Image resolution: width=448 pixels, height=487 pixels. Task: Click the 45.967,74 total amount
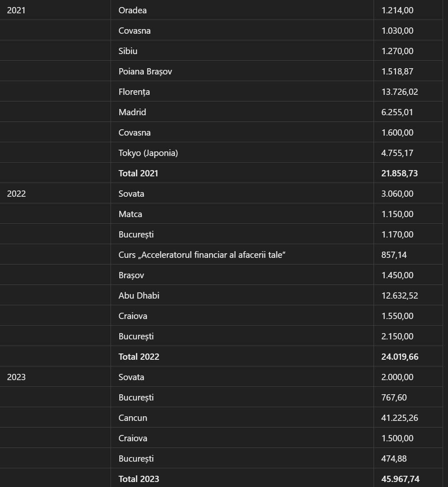tap(400, 479)
